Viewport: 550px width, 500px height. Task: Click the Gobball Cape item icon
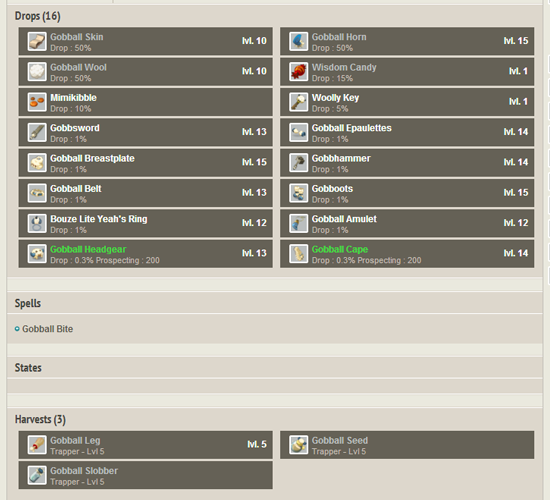tap(299, 254)
